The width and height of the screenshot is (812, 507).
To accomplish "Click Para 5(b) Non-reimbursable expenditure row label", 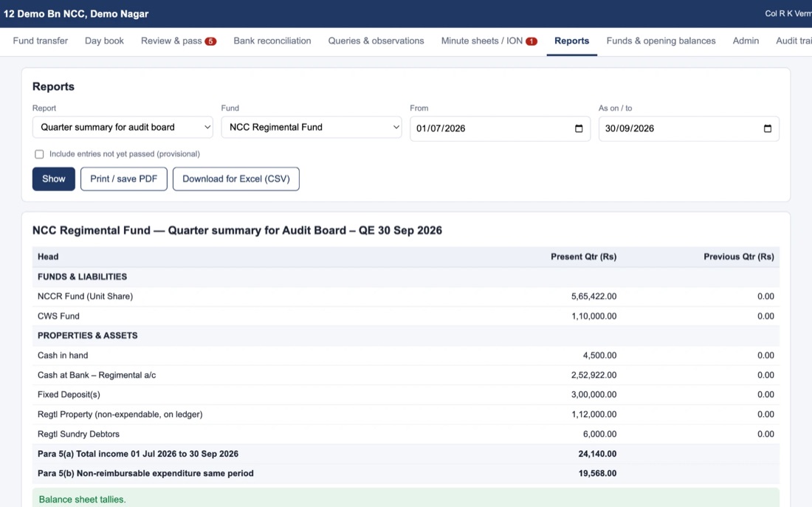I will pos(145,473).
